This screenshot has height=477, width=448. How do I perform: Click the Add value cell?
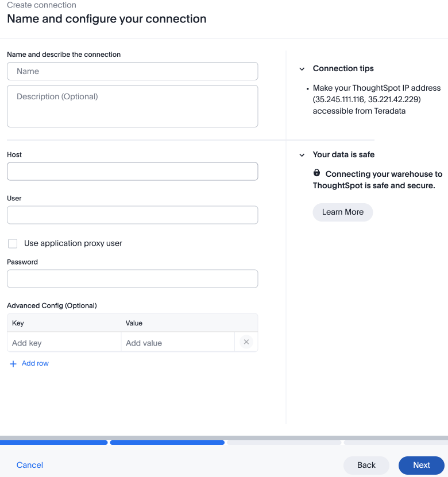click(177, 343)
